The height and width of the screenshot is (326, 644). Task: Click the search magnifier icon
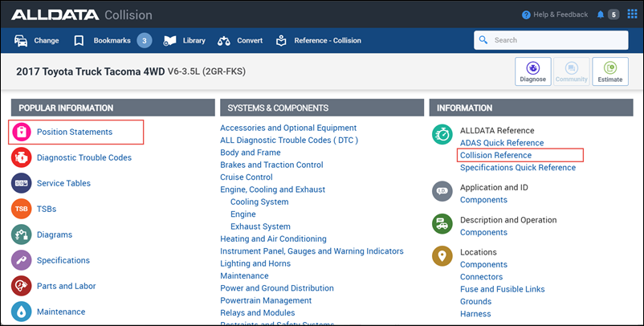[483, 40]
